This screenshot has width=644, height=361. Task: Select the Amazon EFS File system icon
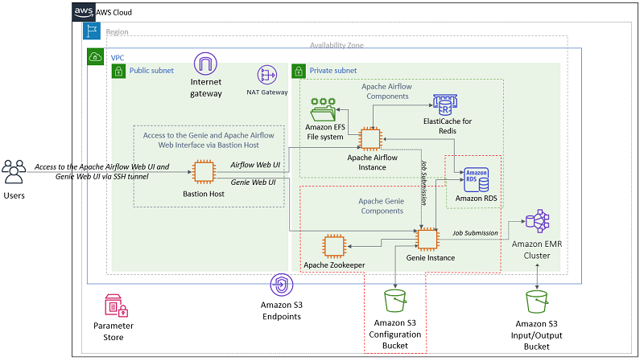pyautogui.click(x=324, y=109)
